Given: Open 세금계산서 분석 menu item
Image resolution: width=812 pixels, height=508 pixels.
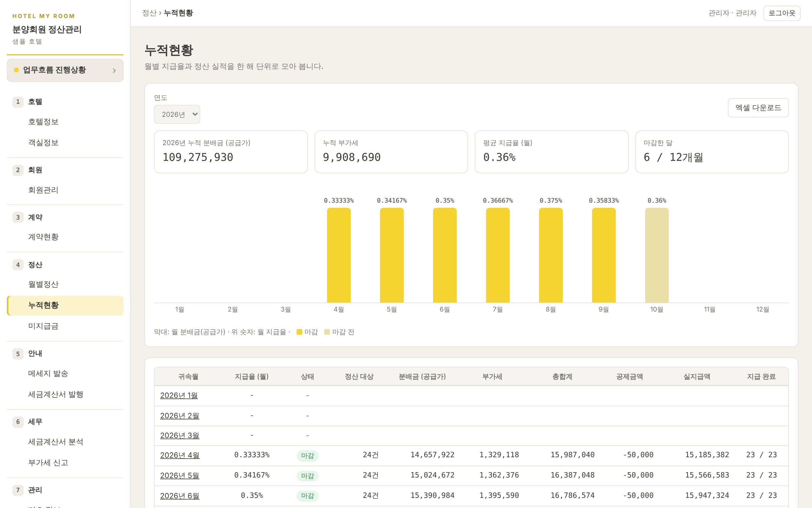Looking at the screenshot, I should coord(56,442).
